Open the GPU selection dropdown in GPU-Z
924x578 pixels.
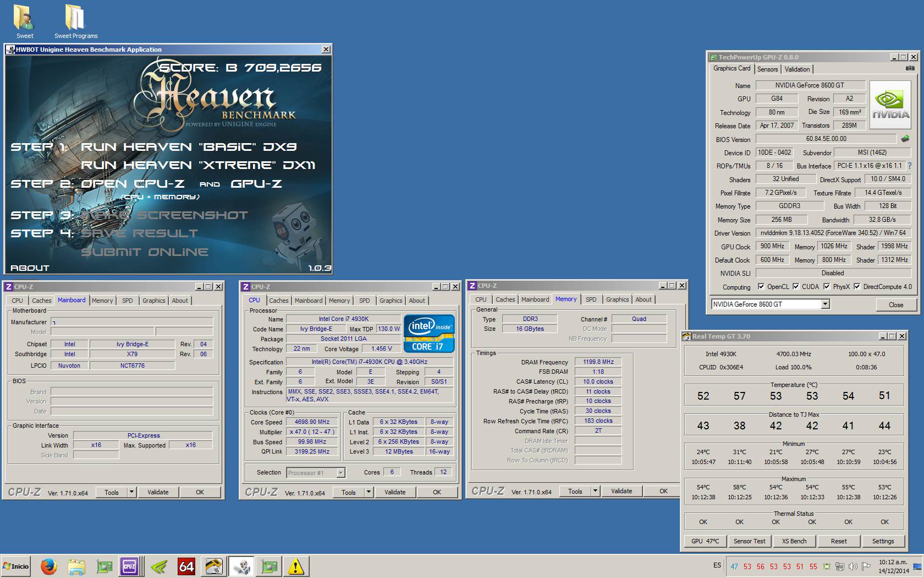[825, 304]
